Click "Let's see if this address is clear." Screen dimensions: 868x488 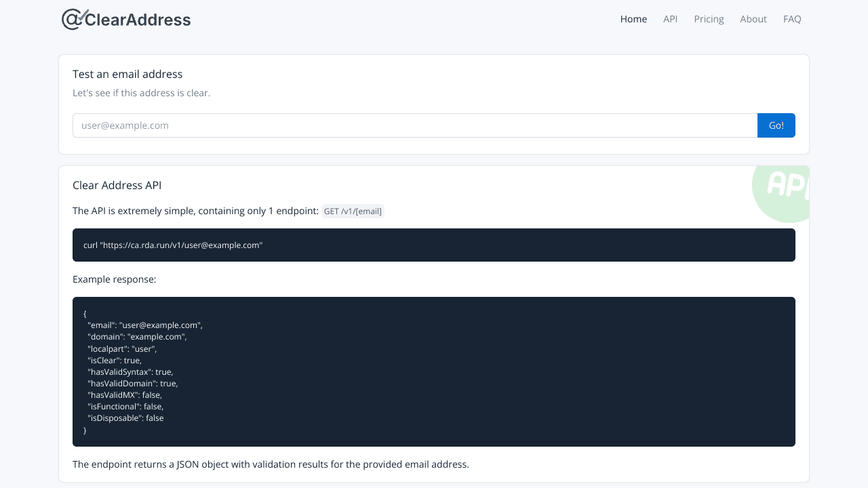click(x=141, y=93)
